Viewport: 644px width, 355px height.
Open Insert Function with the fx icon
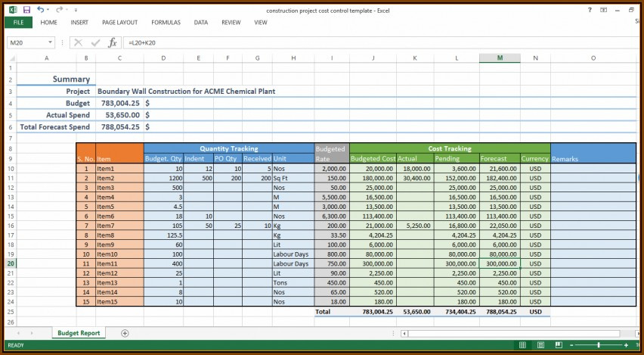[113, 42]
